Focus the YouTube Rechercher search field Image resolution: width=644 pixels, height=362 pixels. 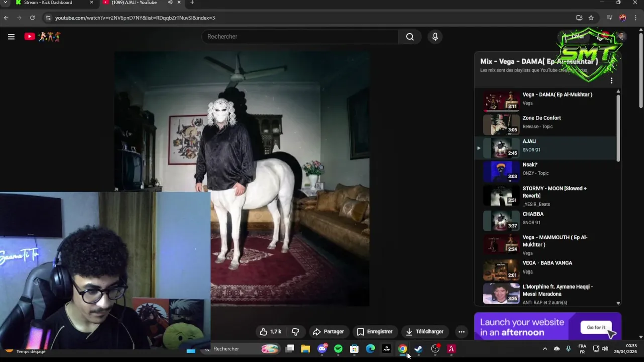300,37
